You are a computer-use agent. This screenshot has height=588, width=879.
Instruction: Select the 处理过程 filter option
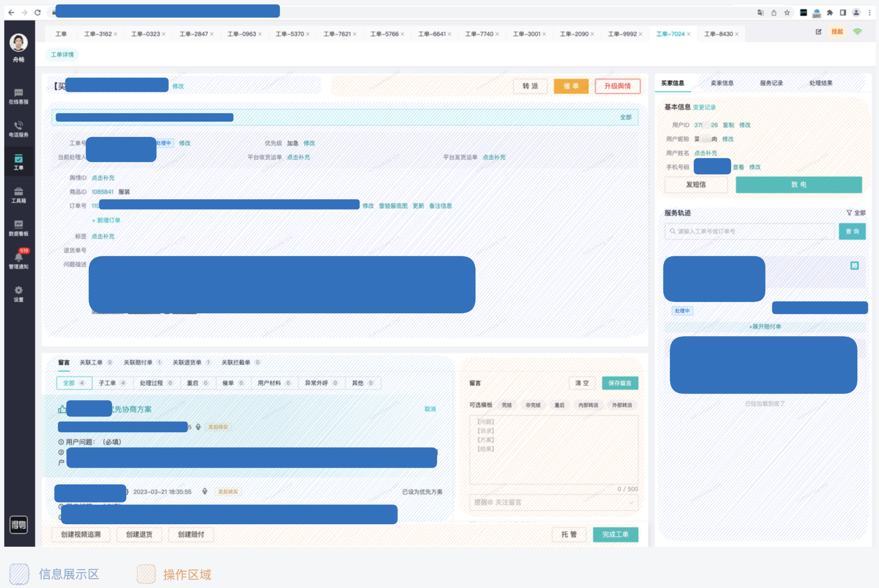[156, 383]
